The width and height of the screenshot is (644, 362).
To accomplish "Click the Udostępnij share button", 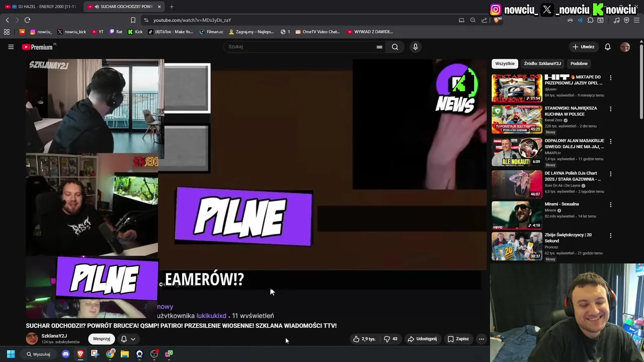I will click(422, 339).
